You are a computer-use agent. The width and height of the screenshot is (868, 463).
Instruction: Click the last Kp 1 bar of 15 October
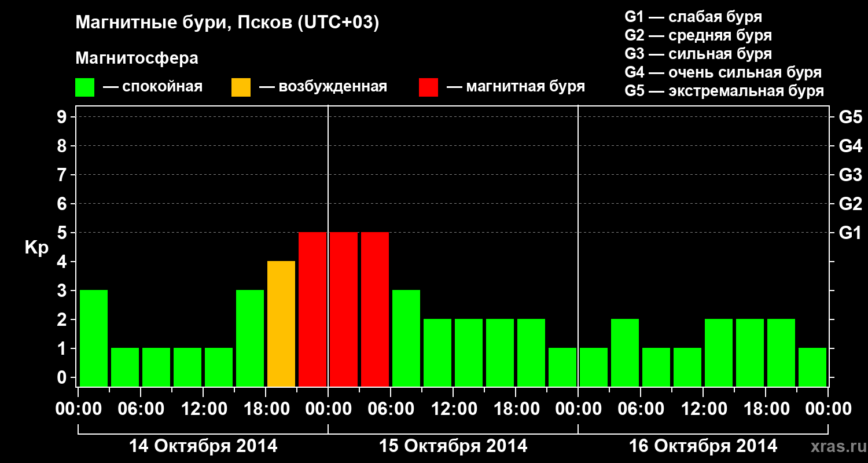coord(562,367)
